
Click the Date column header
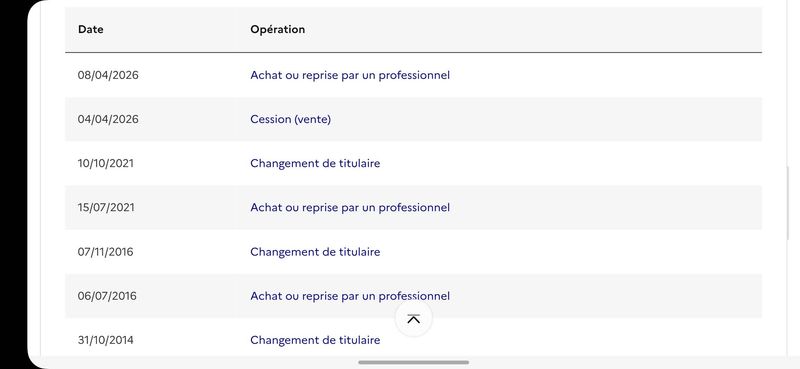click(x=91, y=30)
